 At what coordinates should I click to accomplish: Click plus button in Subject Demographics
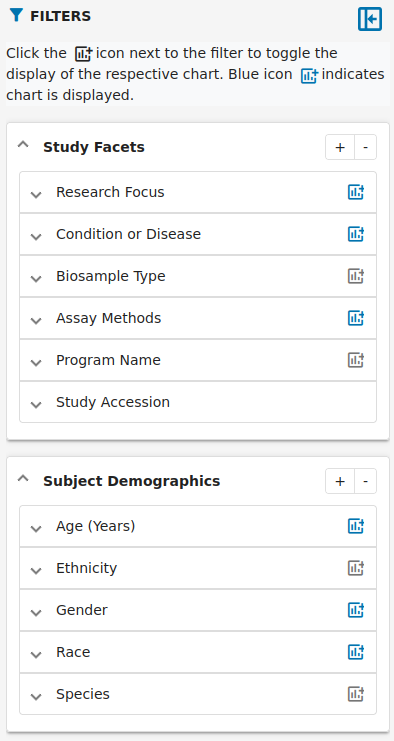340,481
